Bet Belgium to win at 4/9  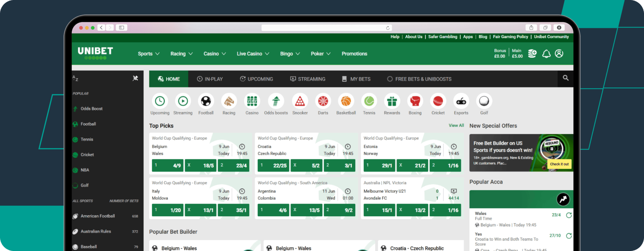[167, 166]
